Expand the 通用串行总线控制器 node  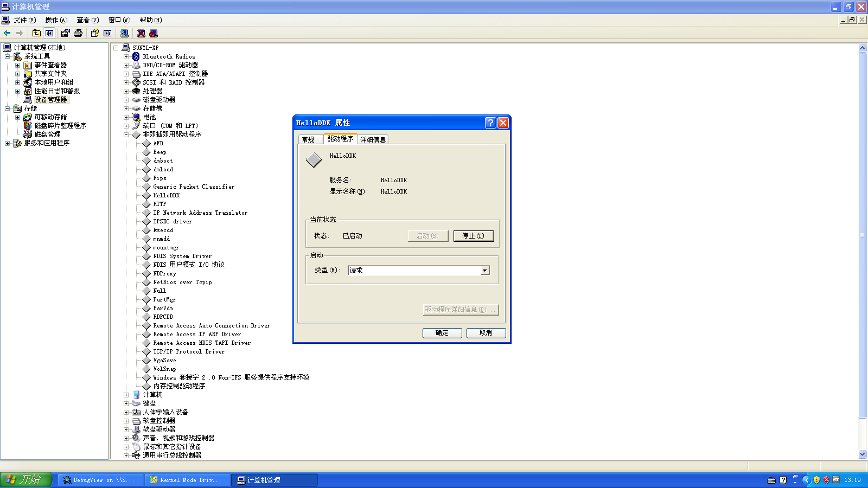coord(126,455)
